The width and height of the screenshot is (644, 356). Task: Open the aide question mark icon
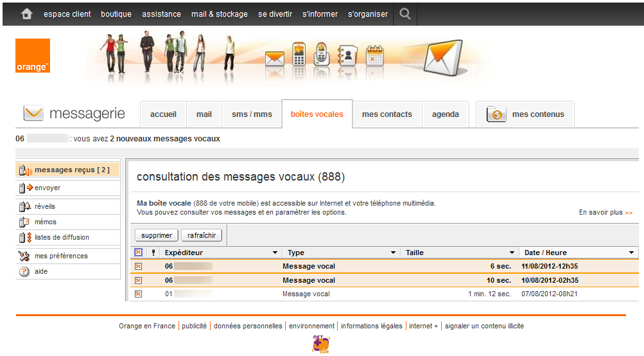coord(25,272)
